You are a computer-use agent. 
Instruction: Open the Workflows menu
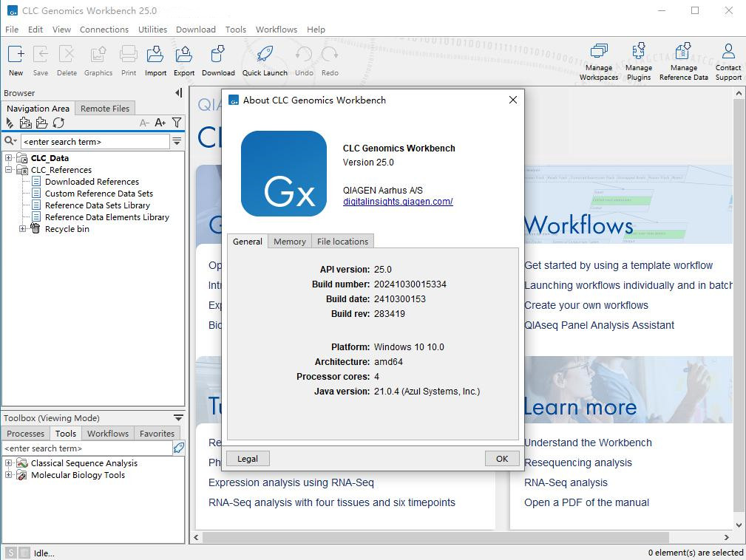pos(277,30)
